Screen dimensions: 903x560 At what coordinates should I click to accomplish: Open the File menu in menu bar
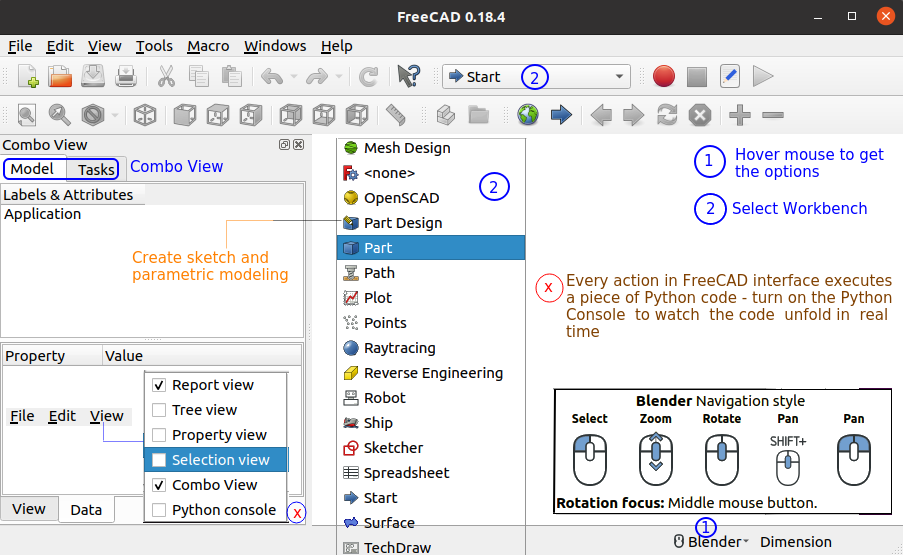(20, 46)
